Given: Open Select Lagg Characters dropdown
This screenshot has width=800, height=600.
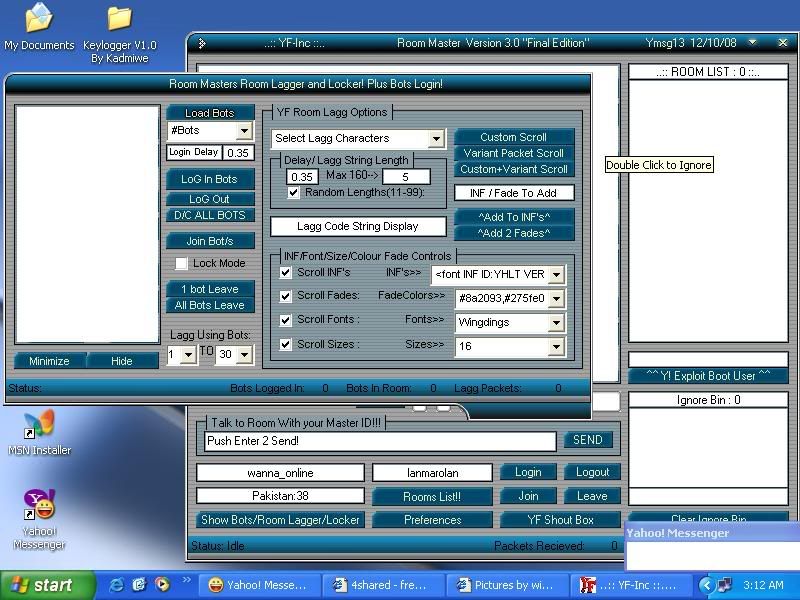Looking at the screenshot, I should point(436,139).
